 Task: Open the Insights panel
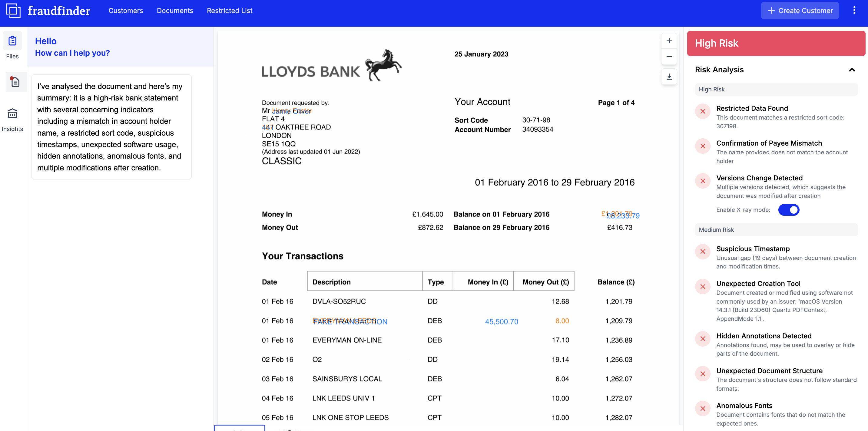point(12,117)
